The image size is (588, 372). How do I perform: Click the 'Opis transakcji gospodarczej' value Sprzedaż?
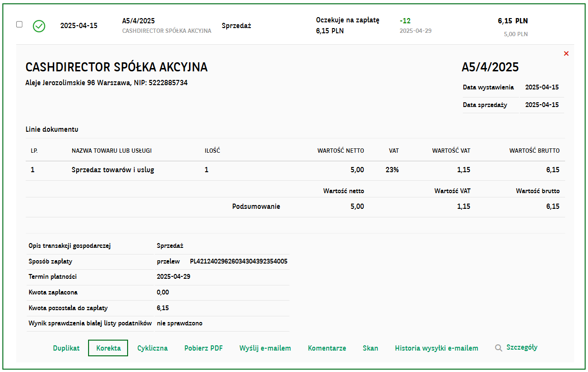point(170,246)
